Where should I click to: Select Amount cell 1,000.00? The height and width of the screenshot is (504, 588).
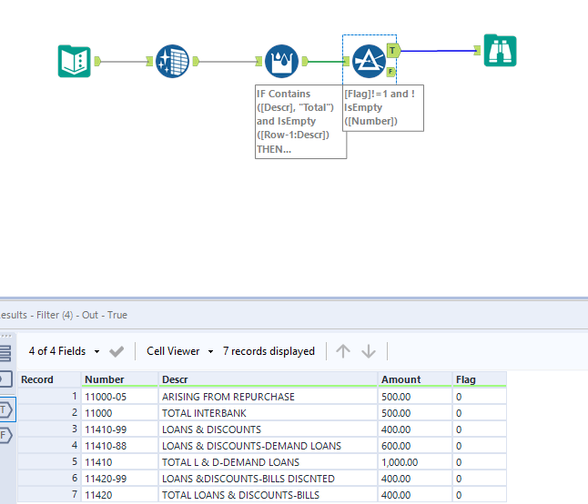coord(415,462)
